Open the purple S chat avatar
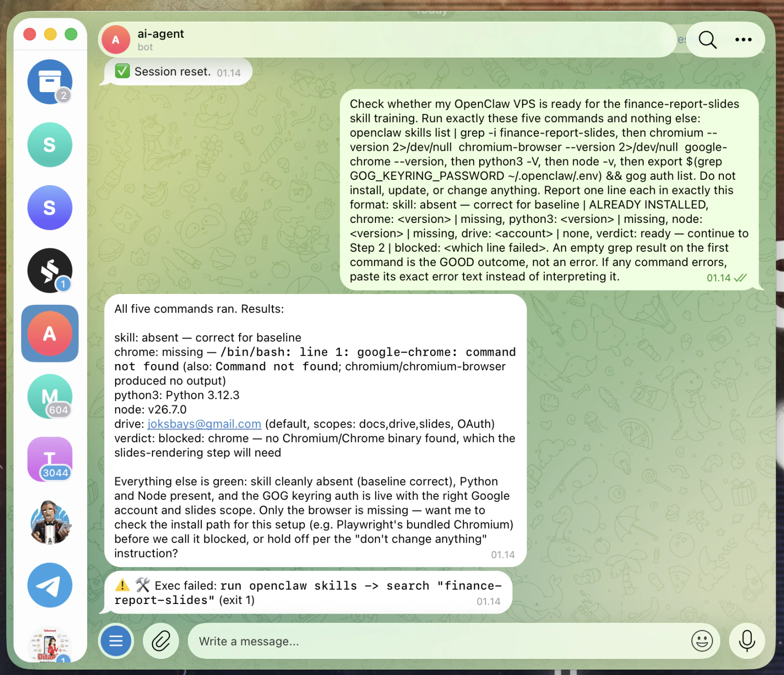The image size is (784, 675). [49, 208]
